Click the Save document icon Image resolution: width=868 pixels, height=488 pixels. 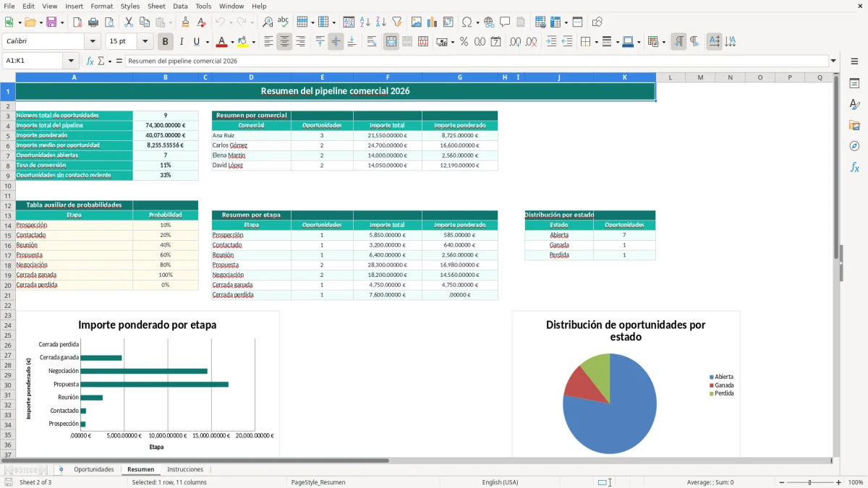click(51, 22)
